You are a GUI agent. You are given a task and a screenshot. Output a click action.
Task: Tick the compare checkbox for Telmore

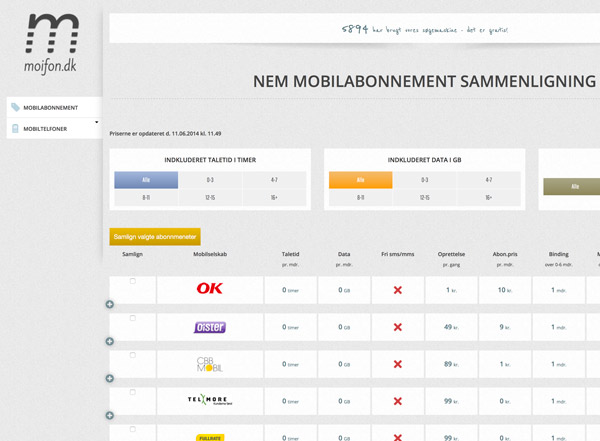coord(132,392)
